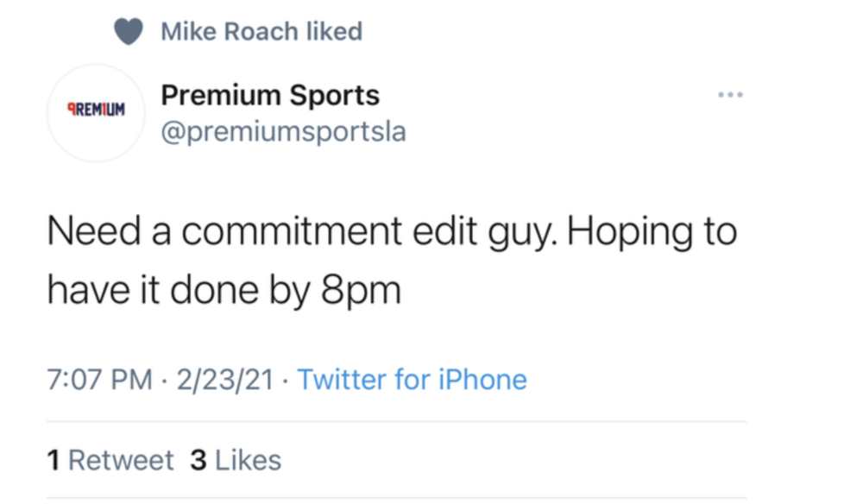
Task: Click the heart icon beside Mike Roach liked
Action: [129, 33]
